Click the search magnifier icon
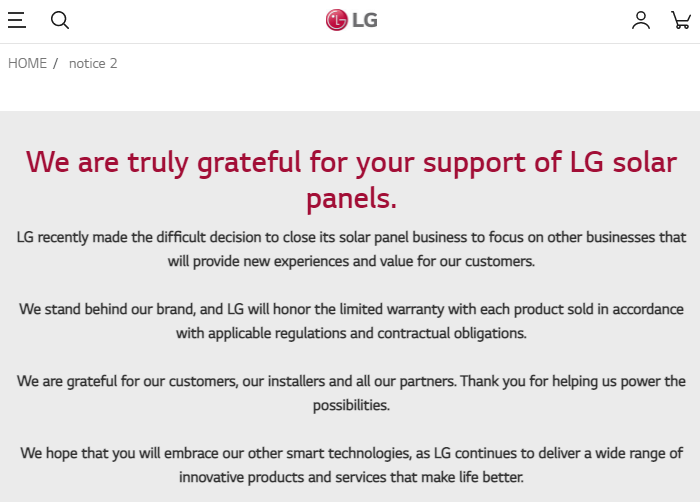The width and height of the screenshot is (700, 502). pyautogui.click(x=60, y=20)
